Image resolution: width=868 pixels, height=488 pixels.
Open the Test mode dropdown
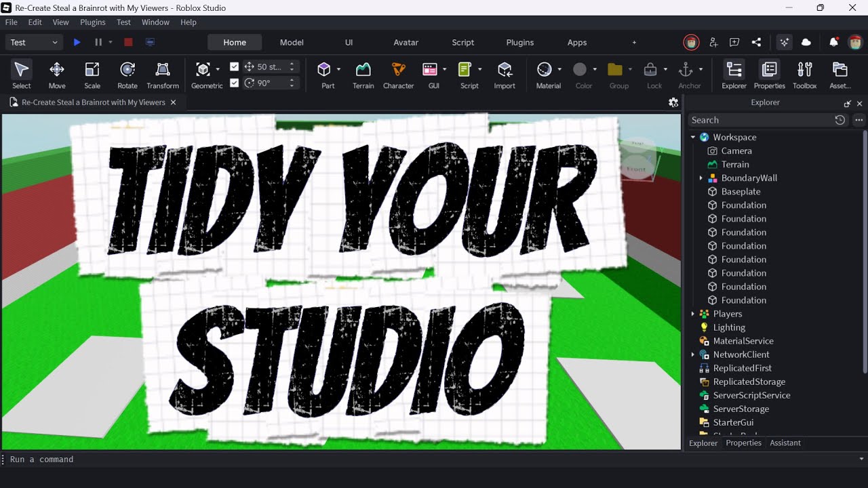(x=35, y=42)
